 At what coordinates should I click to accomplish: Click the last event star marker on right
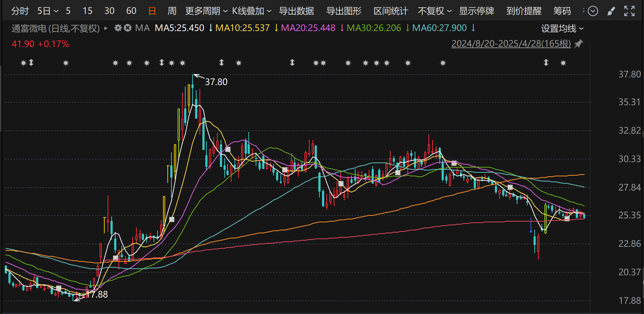[563, 63]
